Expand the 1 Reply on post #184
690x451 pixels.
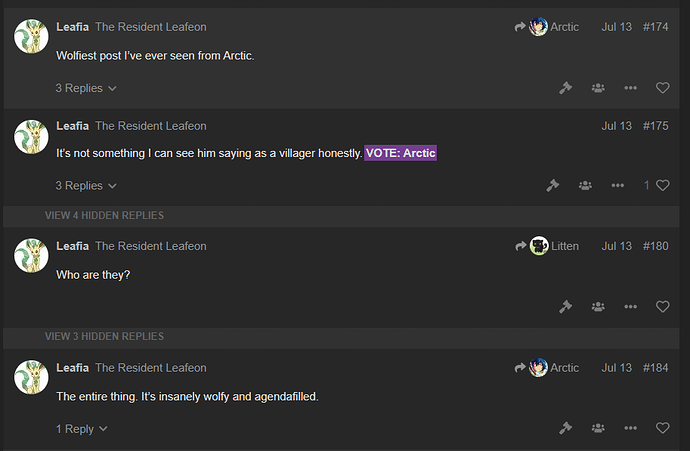coord(81,429)
